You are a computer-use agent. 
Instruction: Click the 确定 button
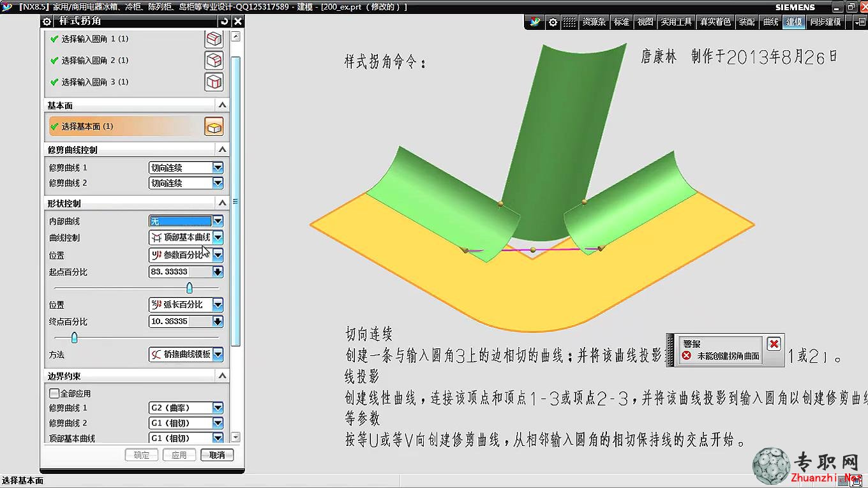141,455
